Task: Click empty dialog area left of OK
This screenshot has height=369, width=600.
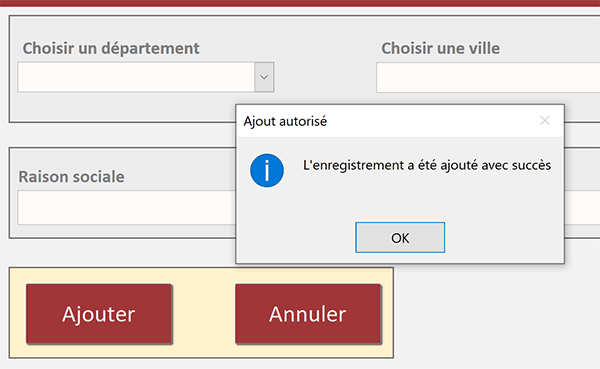Action: click(x=297, y=237)
